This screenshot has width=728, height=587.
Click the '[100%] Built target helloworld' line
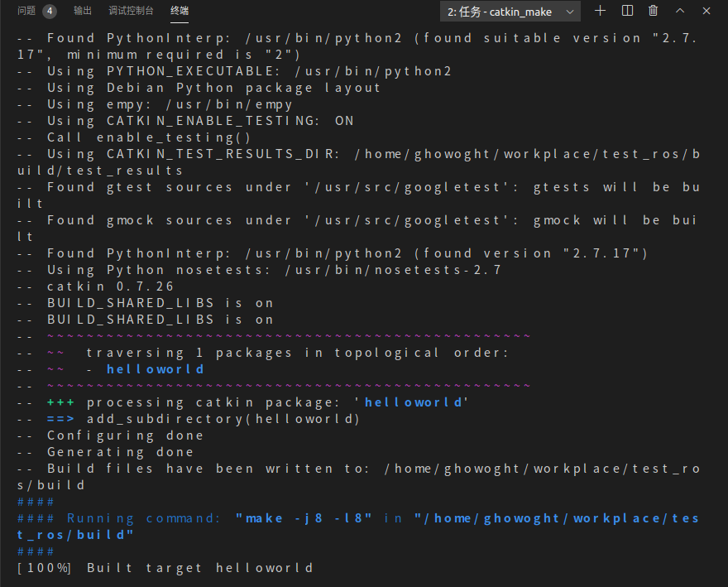tap(165, 567)
